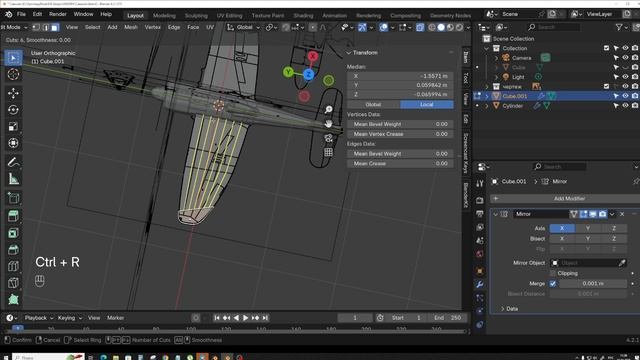640x360 pixels.
Task: Switch Transform median to Global
Action: click(373, 104)
